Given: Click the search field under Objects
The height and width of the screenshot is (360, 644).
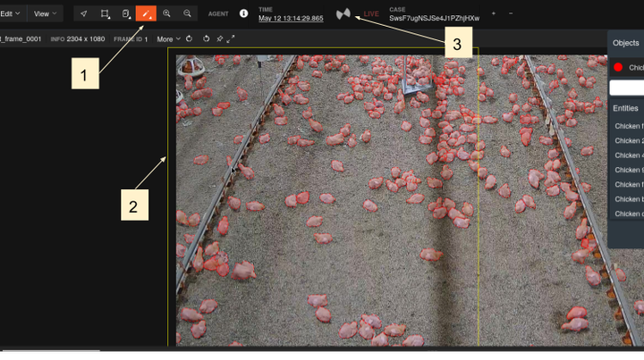Looking at the screenshot, I should pos(626,88).
